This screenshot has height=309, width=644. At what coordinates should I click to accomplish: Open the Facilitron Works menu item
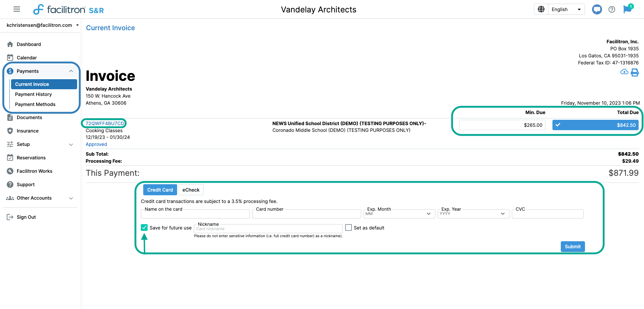pyautogui.click(x=35, y=171)
